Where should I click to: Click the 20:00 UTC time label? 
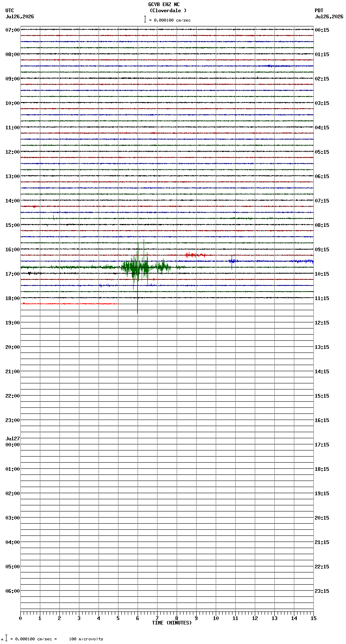[13, 347]
